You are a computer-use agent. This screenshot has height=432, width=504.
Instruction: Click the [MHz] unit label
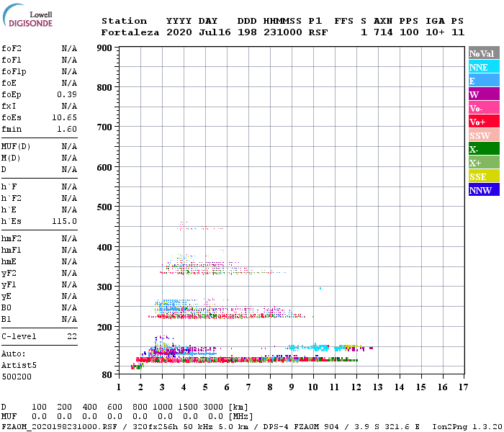point(240,417)
